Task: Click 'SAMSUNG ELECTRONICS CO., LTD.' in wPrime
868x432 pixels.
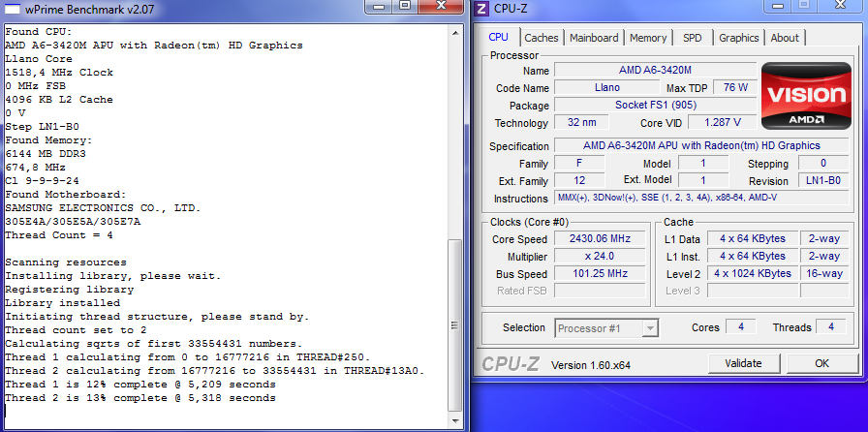Action: pos(103,208)
